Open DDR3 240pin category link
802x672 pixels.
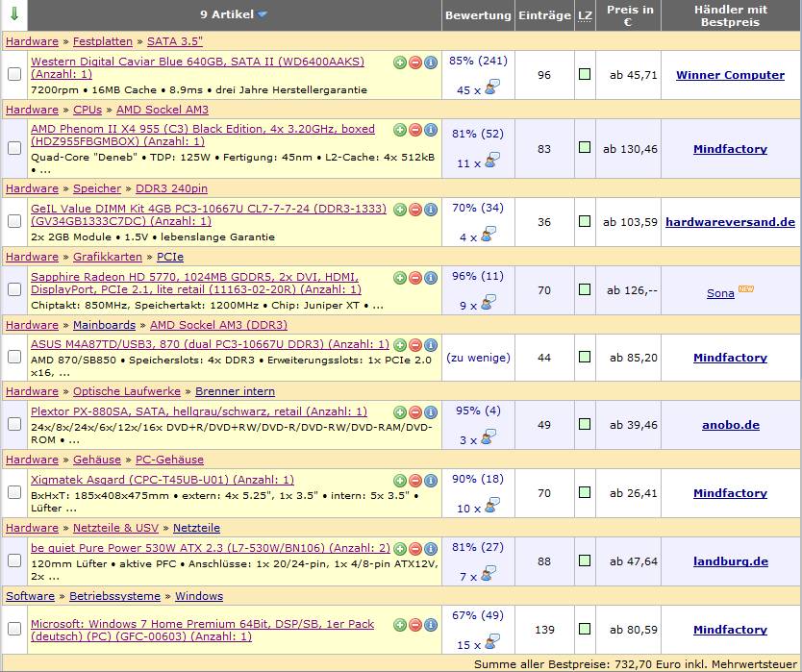(x=171, y=188)
